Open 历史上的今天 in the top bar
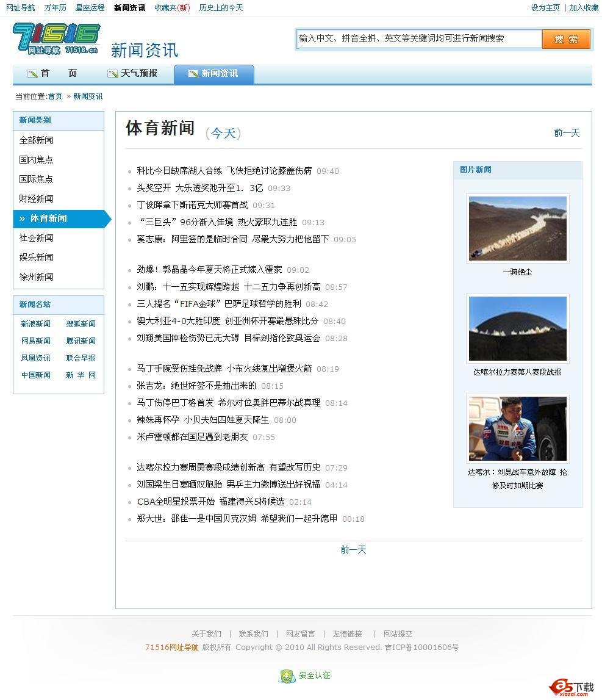Image resolution: width=602 pixels, height=700 pixels. (221, 7)
